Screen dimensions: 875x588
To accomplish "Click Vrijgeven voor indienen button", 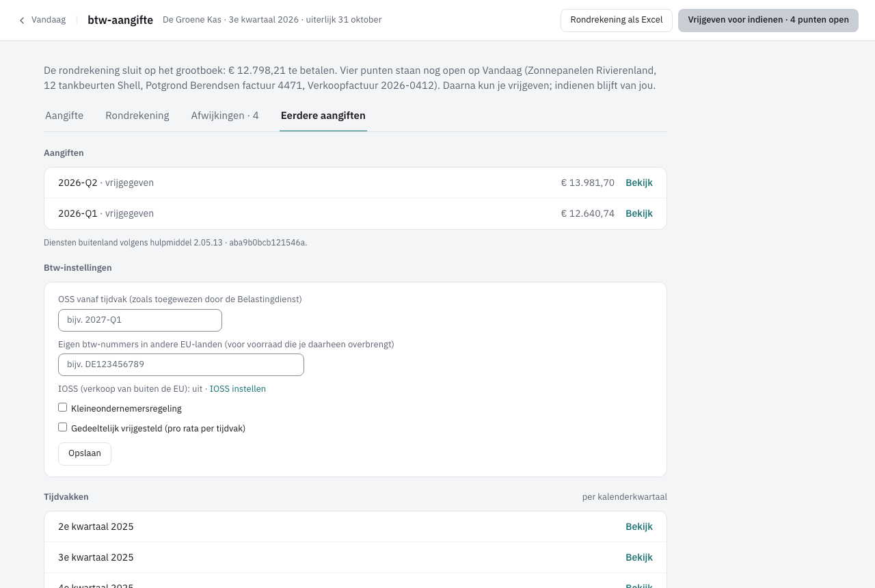I will click(x=768, y=21).
